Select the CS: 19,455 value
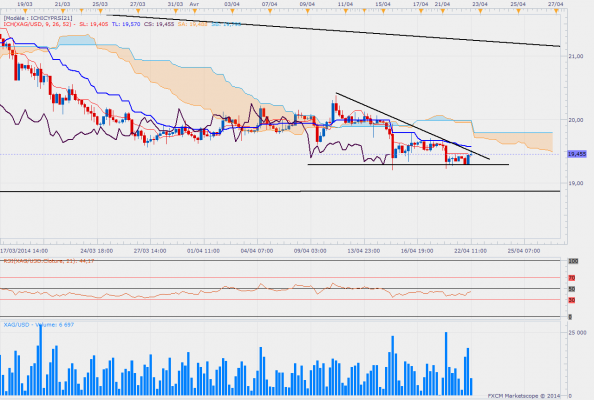594x400 pixels. click(x=159, y=24)
